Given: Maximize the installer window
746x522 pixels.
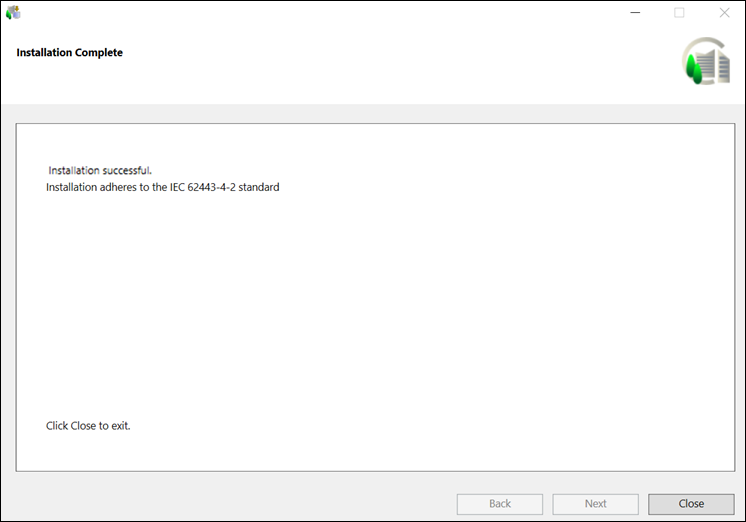Looking at the screenshot, I should click(679, 13).
